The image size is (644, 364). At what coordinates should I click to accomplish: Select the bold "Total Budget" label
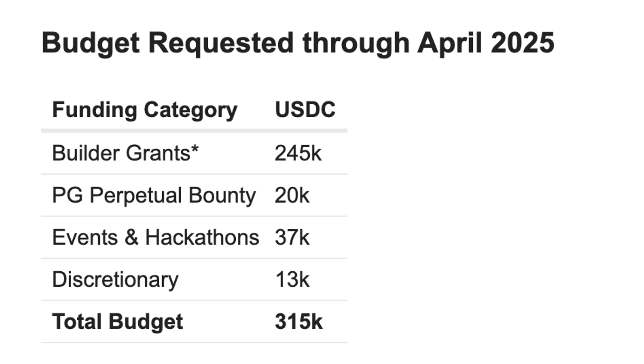coord(117,322)
